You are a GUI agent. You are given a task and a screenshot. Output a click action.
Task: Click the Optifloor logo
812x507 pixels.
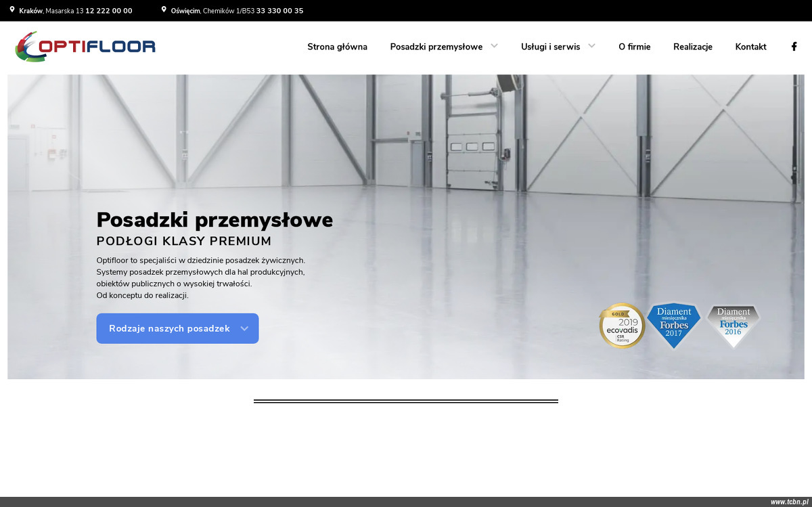[85, 47]
